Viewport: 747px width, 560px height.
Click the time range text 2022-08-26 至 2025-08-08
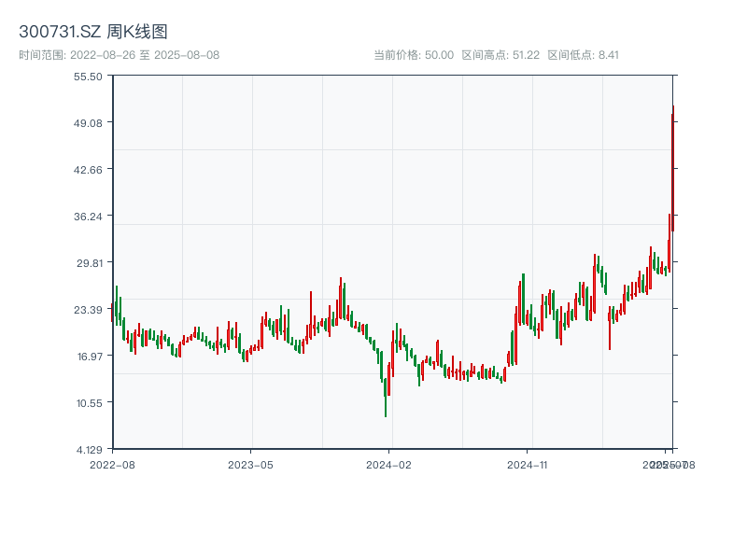tap(120, 55)
